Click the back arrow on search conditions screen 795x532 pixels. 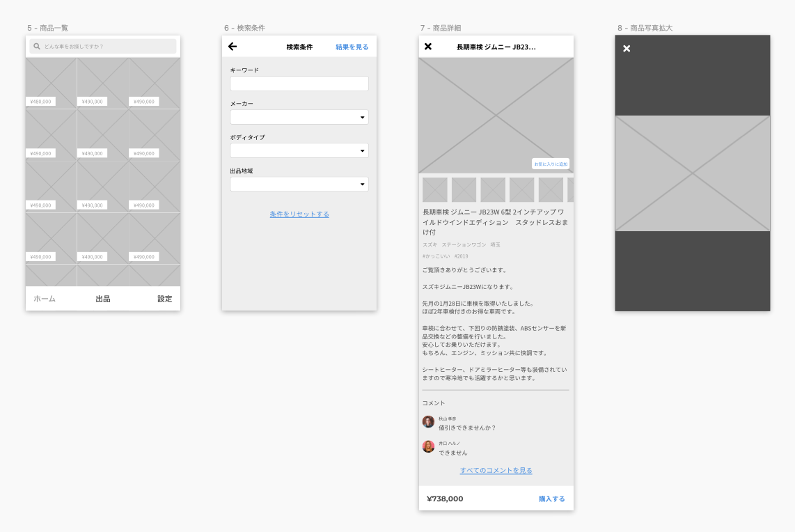tap(233, 47)
